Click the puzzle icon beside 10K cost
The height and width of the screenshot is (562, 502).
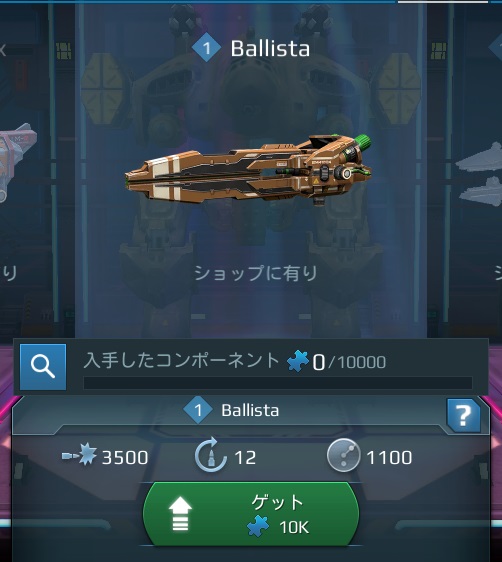(258, 526)
